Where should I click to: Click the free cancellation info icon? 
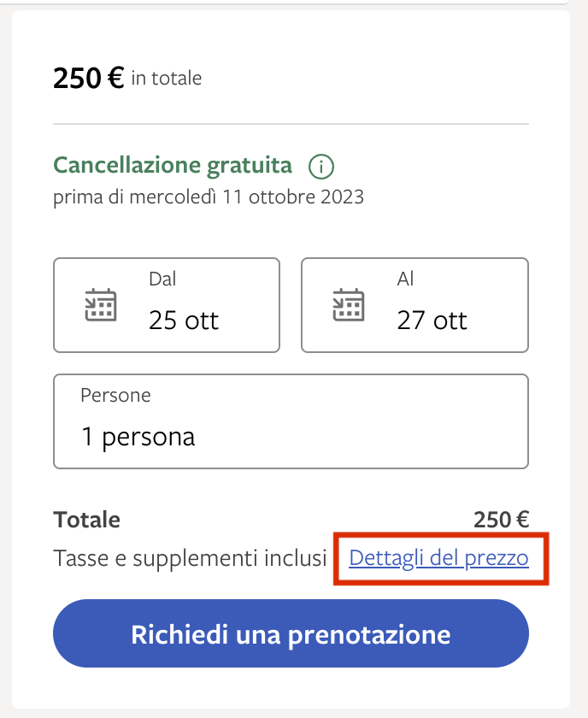[x=321, y=165]
